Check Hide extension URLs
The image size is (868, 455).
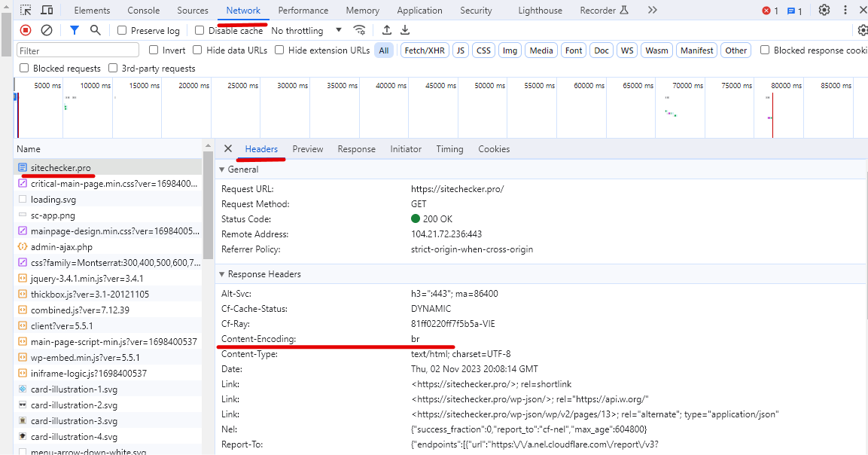279,50
